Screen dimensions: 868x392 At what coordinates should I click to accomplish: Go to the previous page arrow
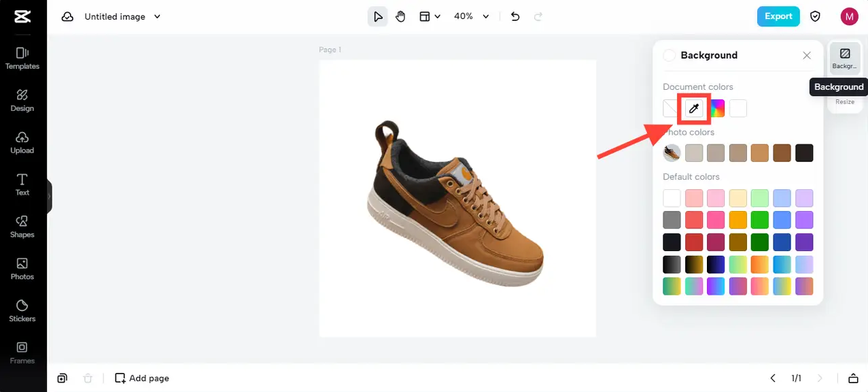[773, 378]
